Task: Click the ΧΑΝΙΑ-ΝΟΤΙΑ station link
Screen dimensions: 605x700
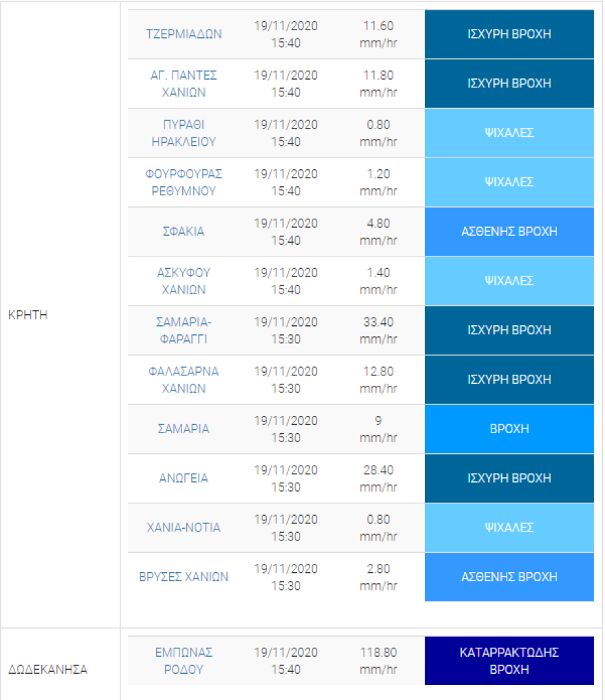Action: 184,528
